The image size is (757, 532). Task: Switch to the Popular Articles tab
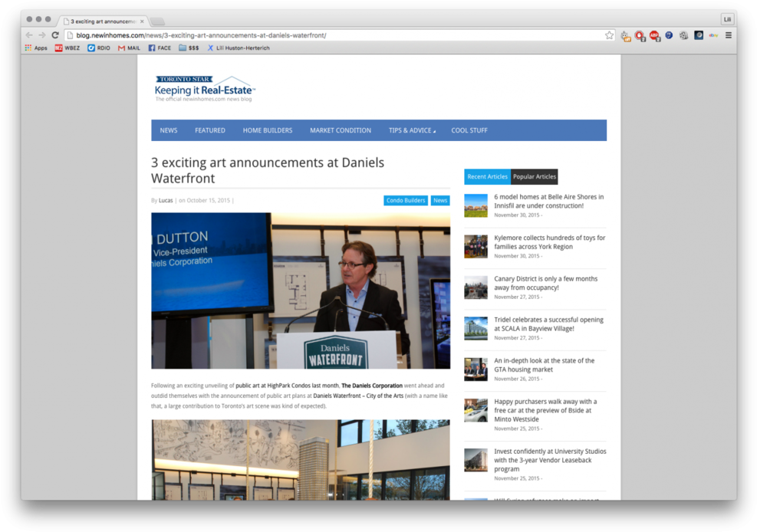534,176
